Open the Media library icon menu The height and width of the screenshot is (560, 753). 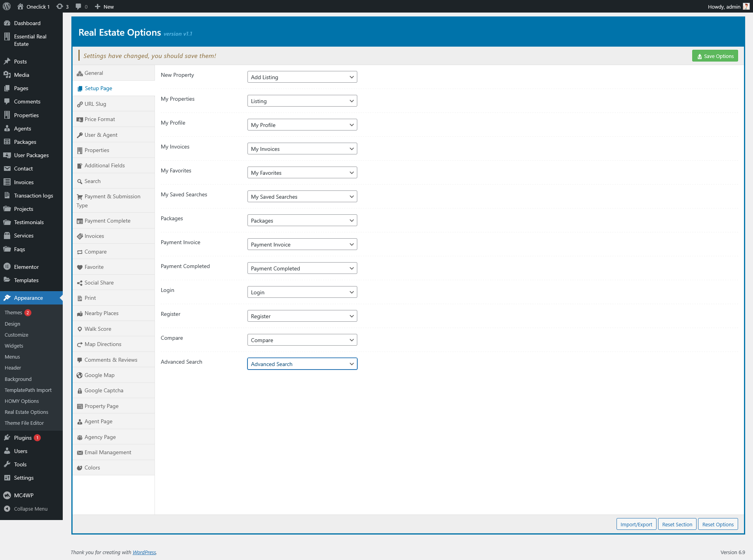tap(7, 75)
